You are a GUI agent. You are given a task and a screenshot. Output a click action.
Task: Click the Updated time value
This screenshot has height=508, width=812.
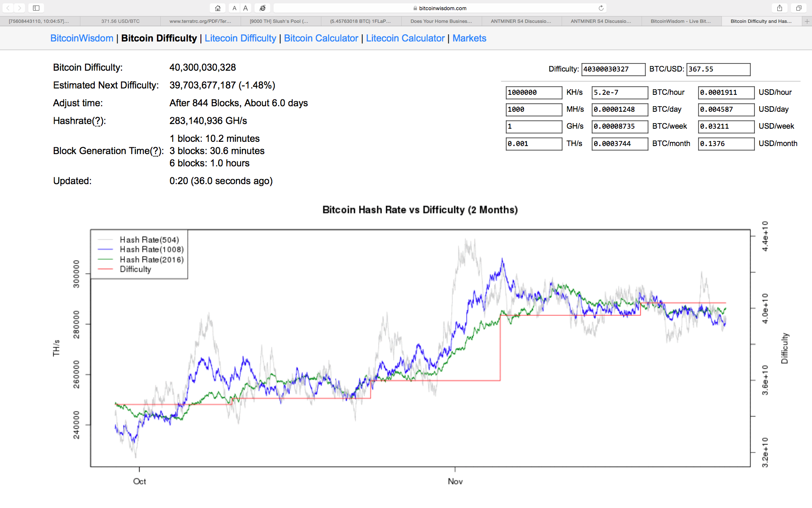(x=221, y=181)
